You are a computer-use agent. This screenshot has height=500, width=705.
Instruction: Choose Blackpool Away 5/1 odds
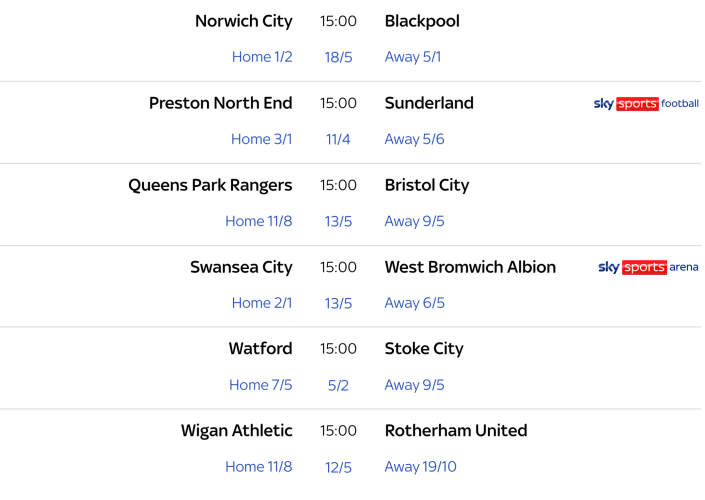click(x=413, y=57)
